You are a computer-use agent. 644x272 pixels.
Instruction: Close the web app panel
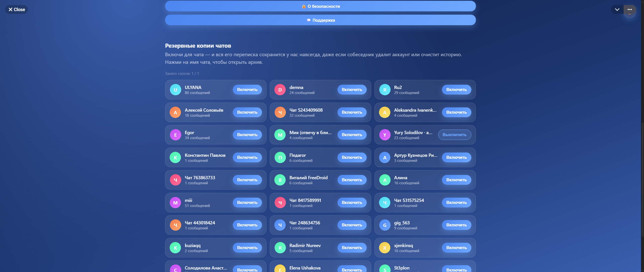[x=17, y=10]
